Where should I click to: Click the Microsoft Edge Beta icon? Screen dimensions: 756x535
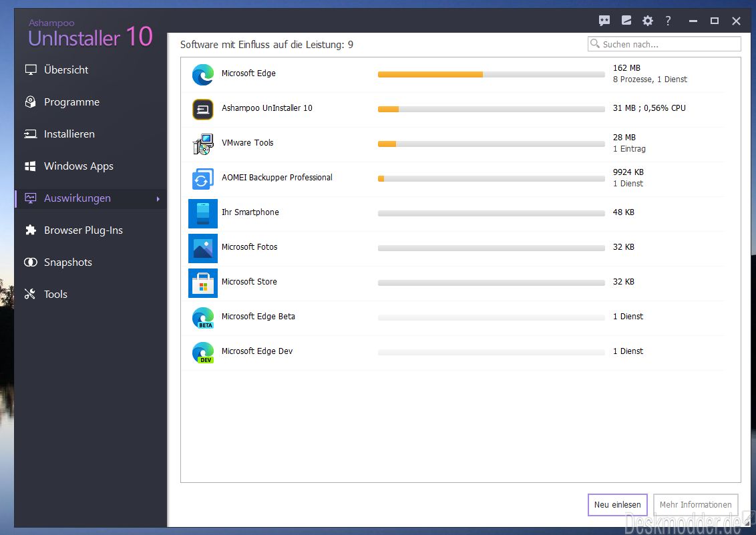tap(203, 318)
